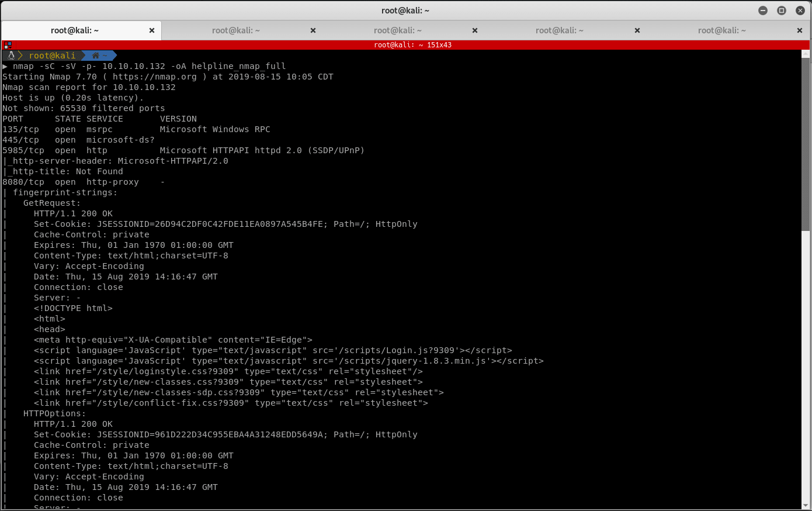Click the red terminal titlebar 'root@kali: ~ 151x43'

click(412, 45)
